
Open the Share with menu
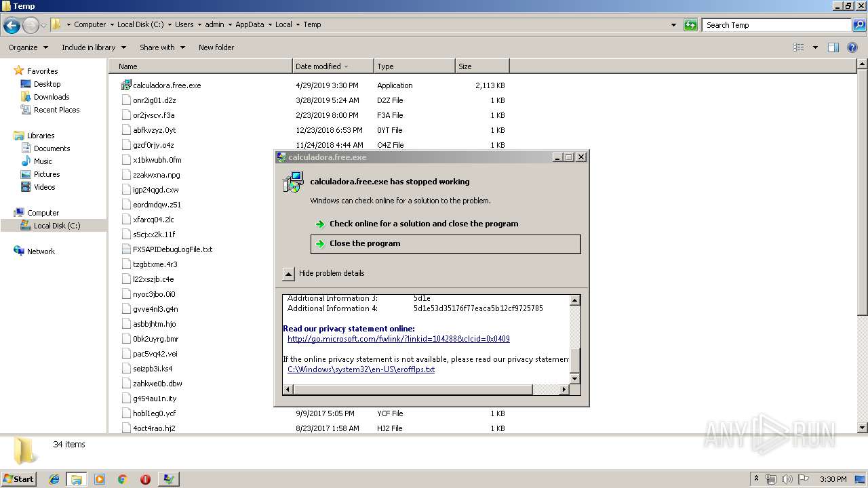pos(162,47)
